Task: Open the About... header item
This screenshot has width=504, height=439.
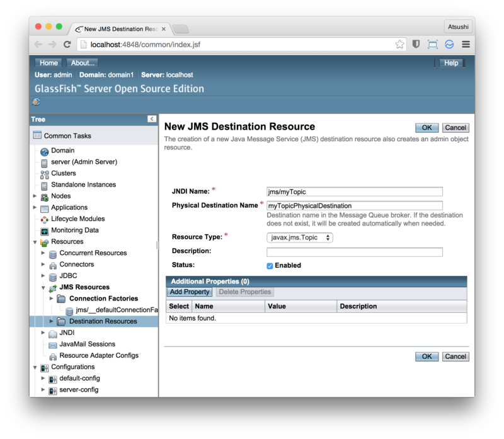Action: 82,63
